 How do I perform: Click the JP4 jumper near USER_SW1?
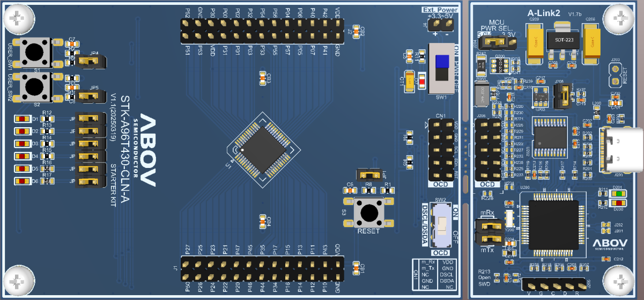click(90, 62)
